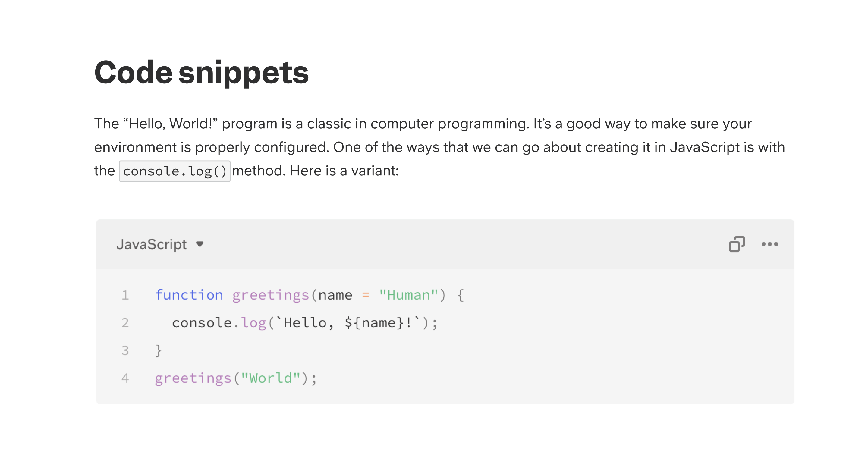Viewport: 868px width, 452px height.
Task: Click the "Human" string in code
Action: click(408, 295)
